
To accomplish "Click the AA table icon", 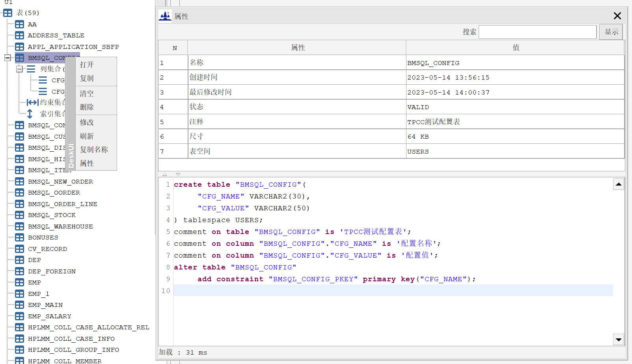I will [19, 24].
